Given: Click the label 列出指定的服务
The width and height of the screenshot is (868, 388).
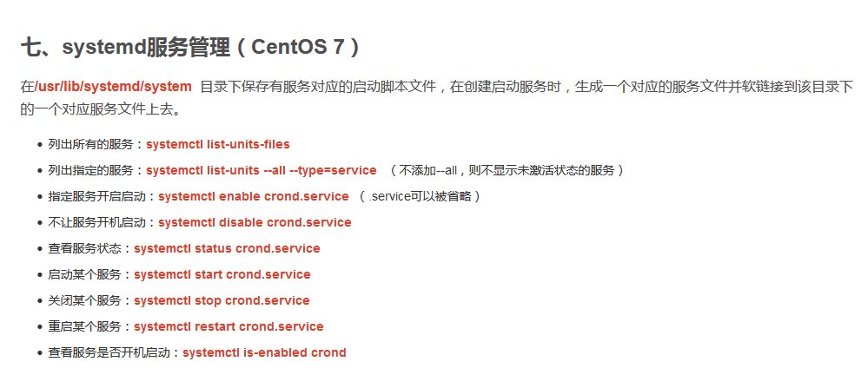Looking at the screenshot, I should (91, 170).
